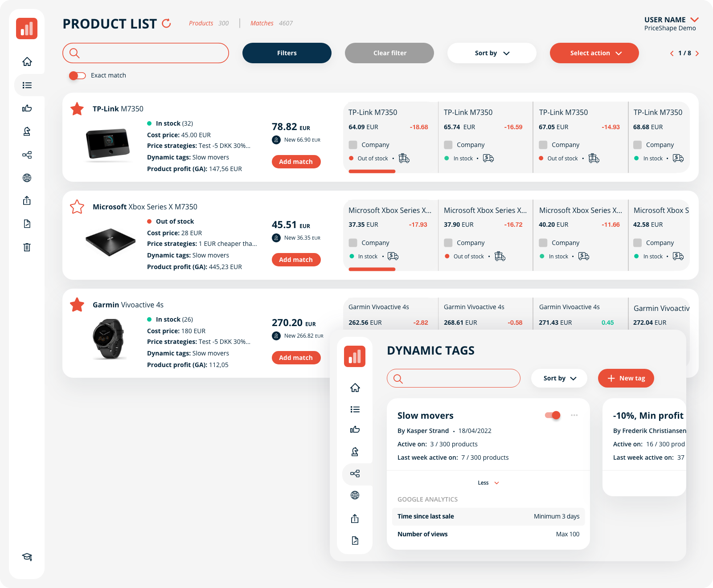Open globe icon in main sidebar
Screen dimensions: 713x588
pos(27,178)
